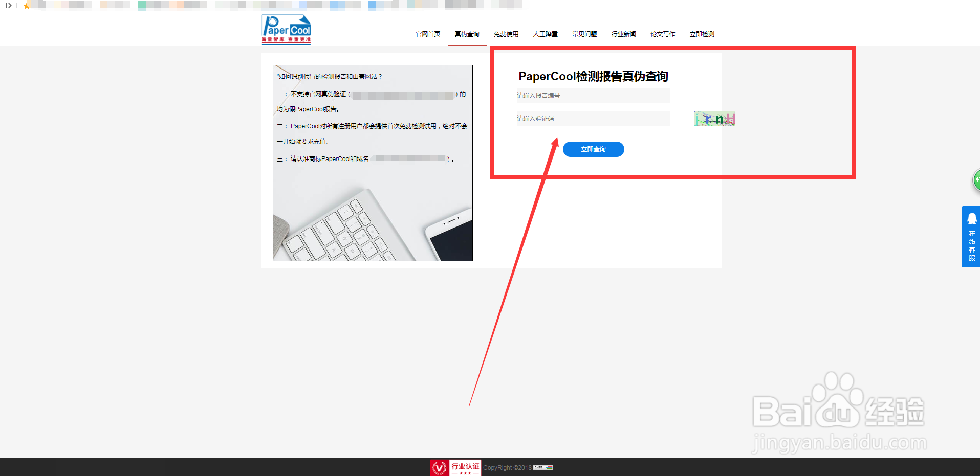The width and height of the screenshot is (980, 476).
Task: Click the sidebar collapse arrow at top left
Action: coord(8,6)
